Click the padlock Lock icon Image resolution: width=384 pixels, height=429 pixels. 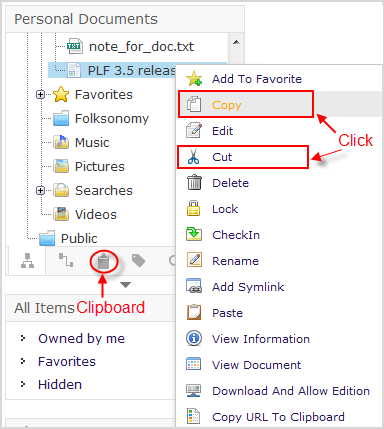[194, 209]
